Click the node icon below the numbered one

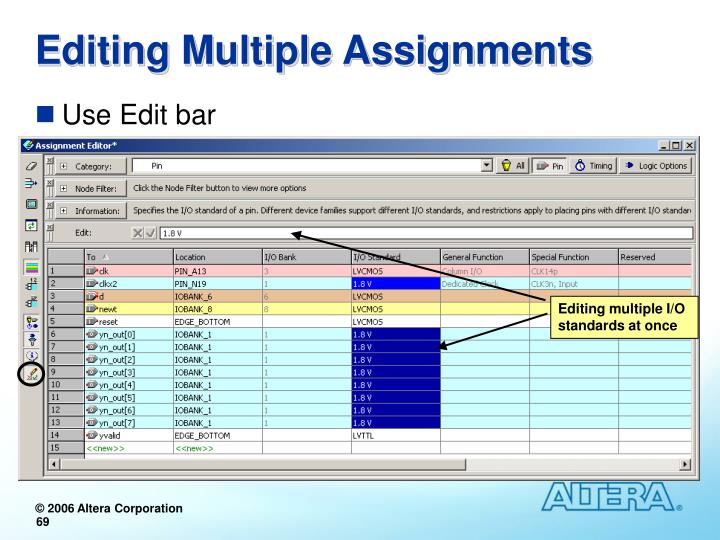32,302
